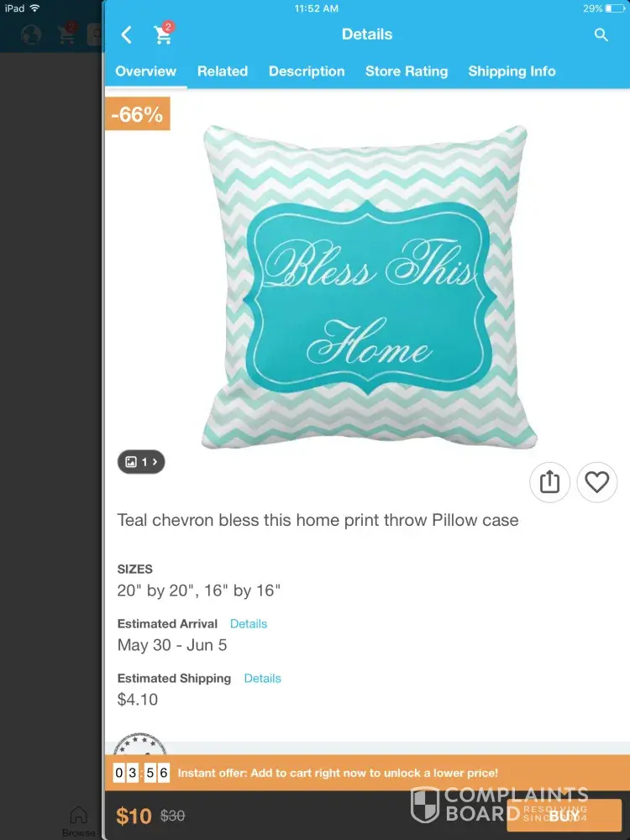Switch to the Overview tab
This screenshot has height=840, width=630.
pyautogui.click(x=145, y=71)
